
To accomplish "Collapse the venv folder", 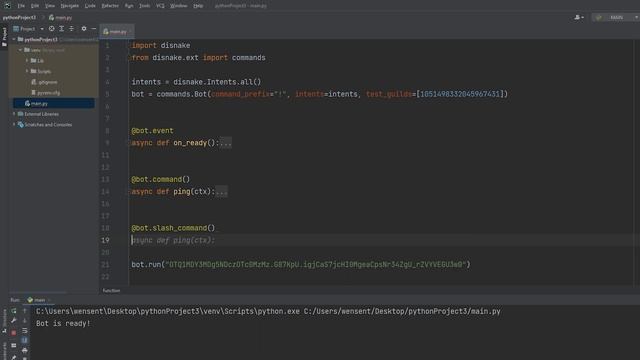I will tap(20, 50).
